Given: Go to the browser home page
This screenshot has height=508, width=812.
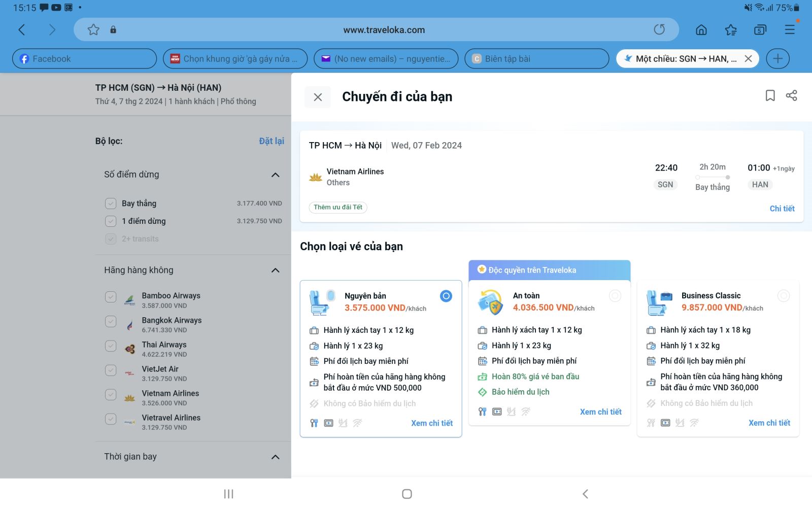Looking at the screenshot, I should click(701, 30).
